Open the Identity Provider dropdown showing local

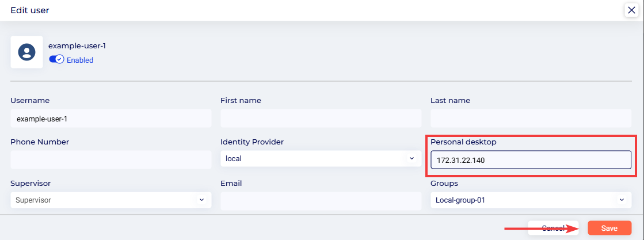[x=321, y=158]
